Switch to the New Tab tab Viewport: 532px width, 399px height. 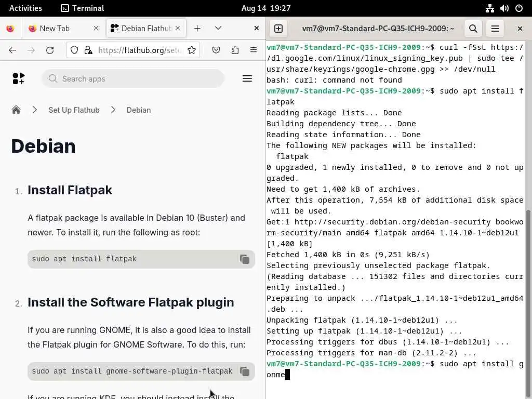tap(63, 29)
